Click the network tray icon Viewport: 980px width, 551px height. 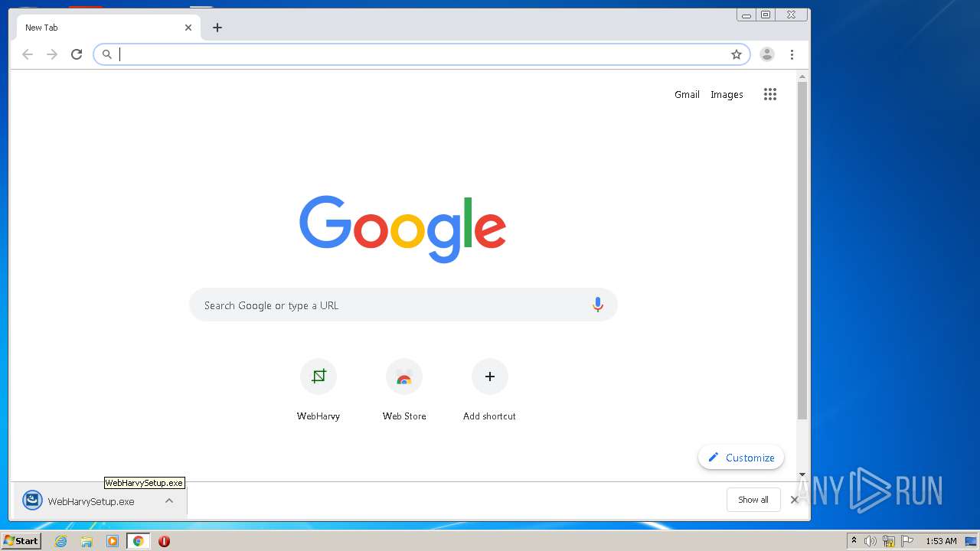point(889,541)
